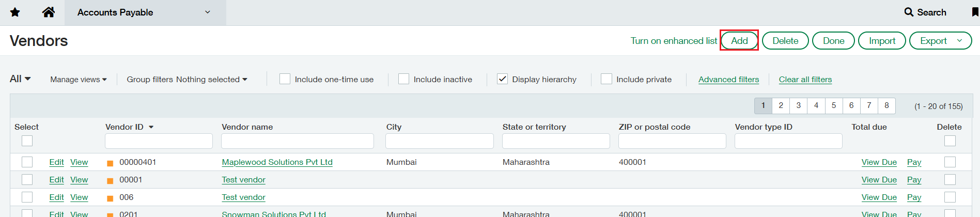Click the Vendor name filter field
This screenshot has height=217, width=980.
coord(297,141)
